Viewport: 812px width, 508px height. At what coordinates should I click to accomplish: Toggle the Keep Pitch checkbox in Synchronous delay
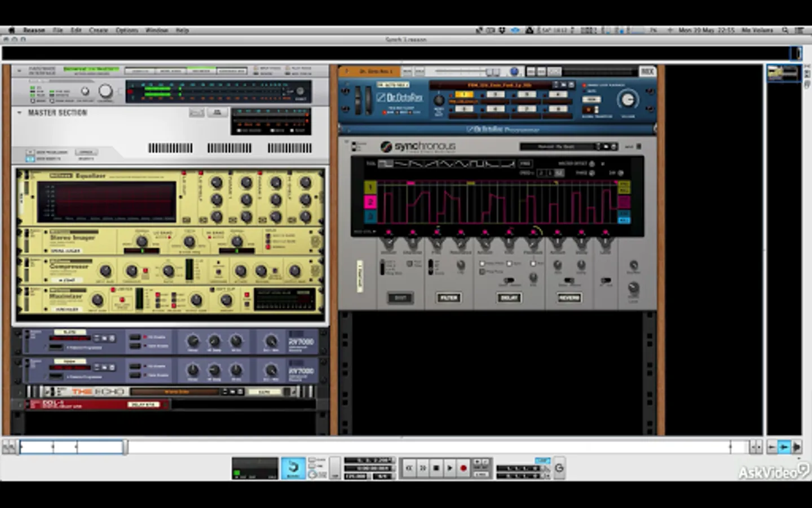[483, 264]
